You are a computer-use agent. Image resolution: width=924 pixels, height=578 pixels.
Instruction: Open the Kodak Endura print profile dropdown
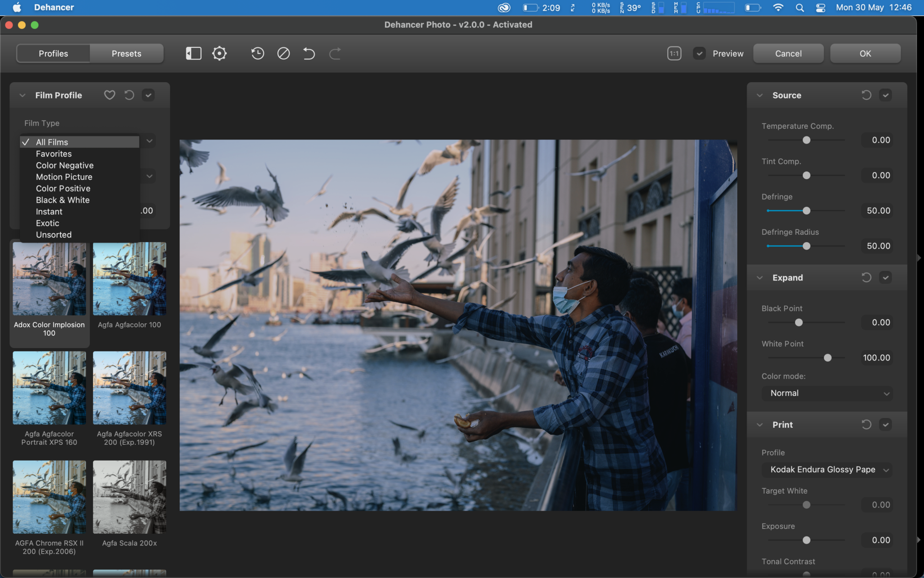click(x=827, y=470)
